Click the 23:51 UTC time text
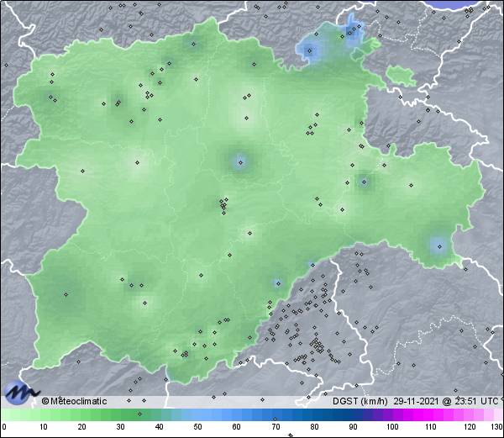 click(x=476, y=401)
